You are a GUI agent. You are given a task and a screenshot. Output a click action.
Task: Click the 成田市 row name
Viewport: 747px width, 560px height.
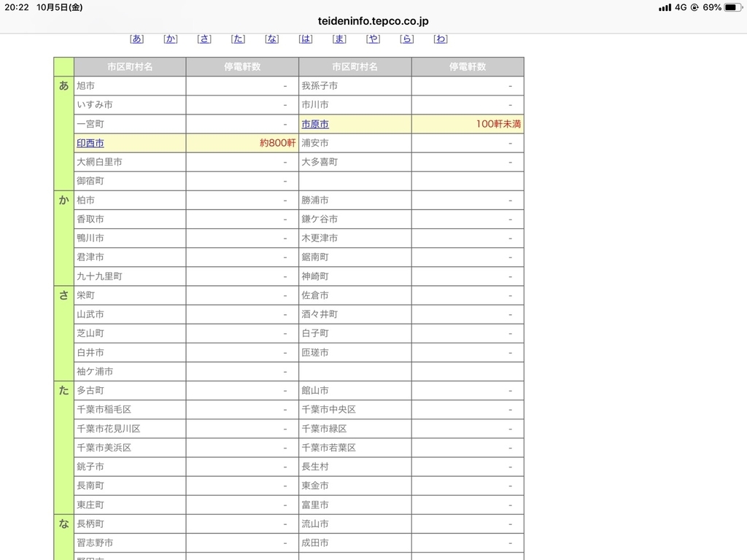[x=315, y=542]
